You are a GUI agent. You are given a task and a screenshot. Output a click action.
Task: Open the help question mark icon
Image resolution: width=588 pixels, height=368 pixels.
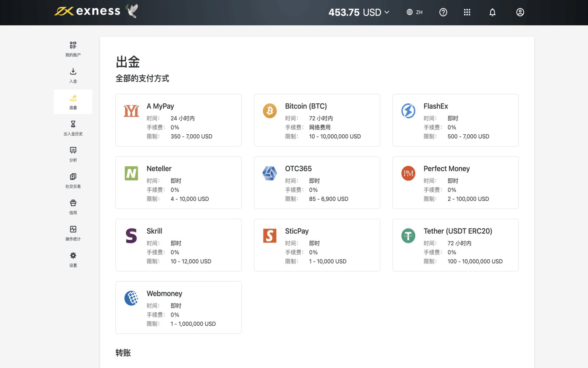(x=443, y=12)
